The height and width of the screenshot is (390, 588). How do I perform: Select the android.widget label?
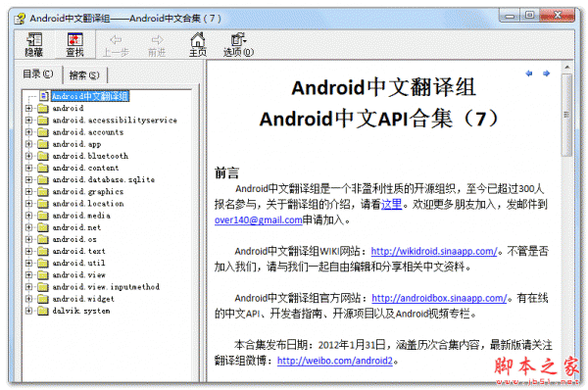(x=83, y=299)
